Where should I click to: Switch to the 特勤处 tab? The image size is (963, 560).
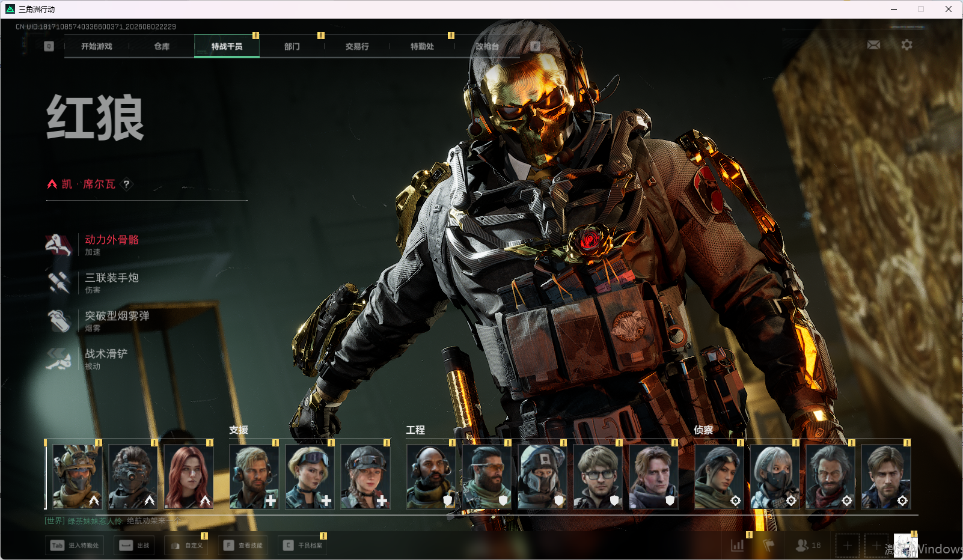[422, 46]
